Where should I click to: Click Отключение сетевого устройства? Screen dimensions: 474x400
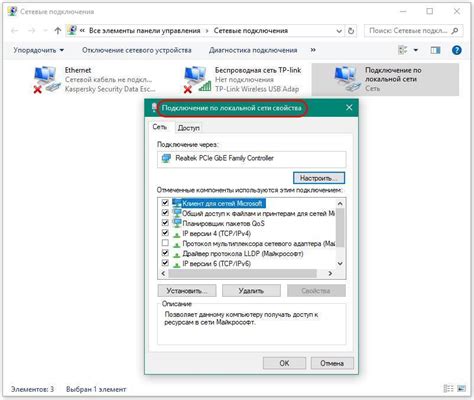click(x=137, y=50)
